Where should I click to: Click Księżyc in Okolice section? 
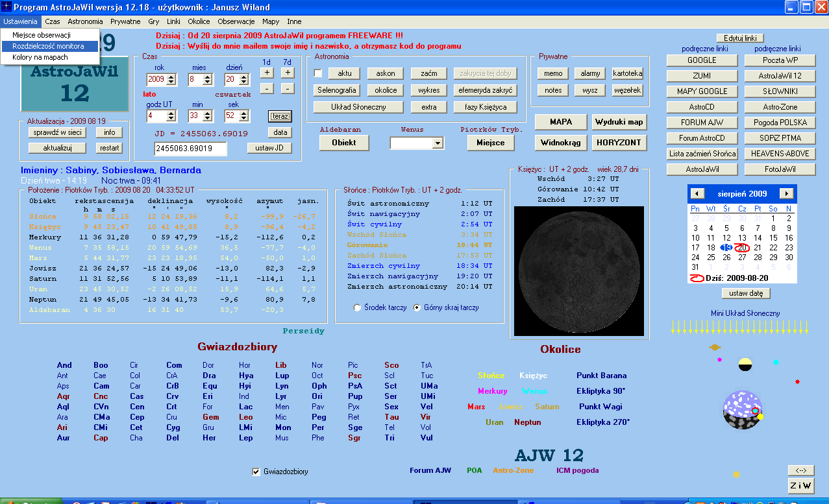[533, 376]
